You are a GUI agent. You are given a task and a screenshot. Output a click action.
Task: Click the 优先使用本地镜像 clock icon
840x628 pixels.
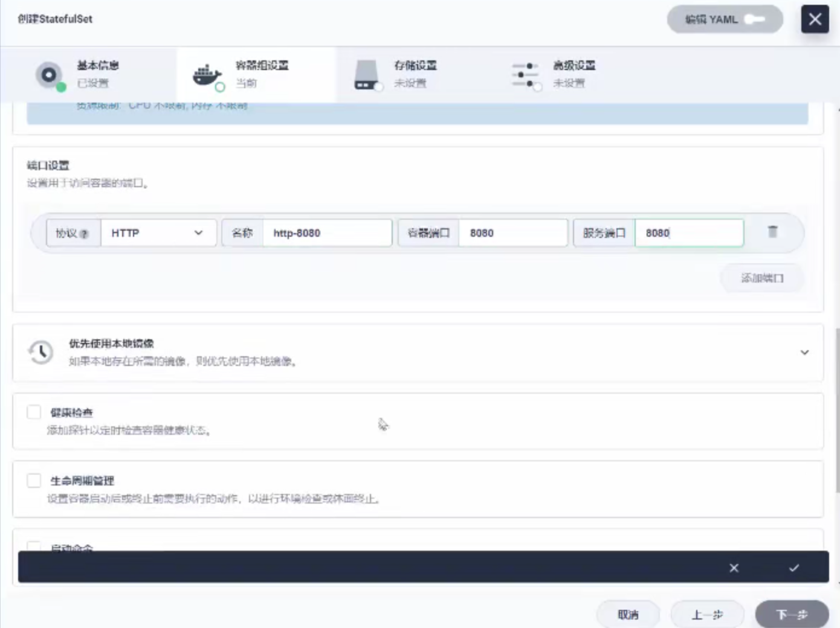point(41,352)
